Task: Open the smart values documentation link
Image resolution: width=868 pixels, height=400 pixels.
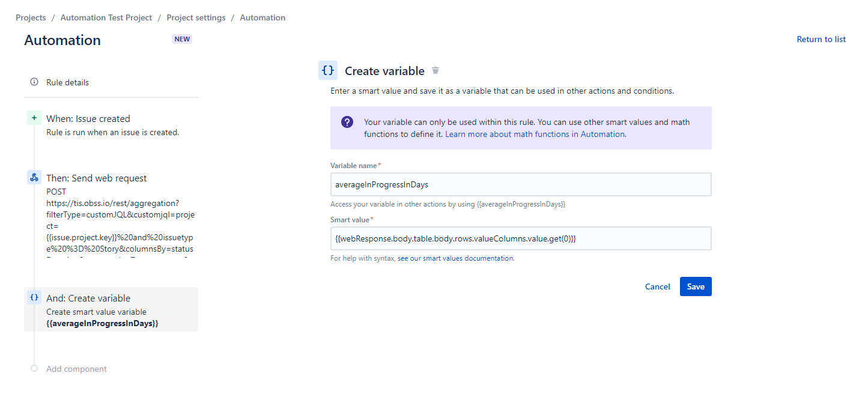Action: tap(455, 258)
